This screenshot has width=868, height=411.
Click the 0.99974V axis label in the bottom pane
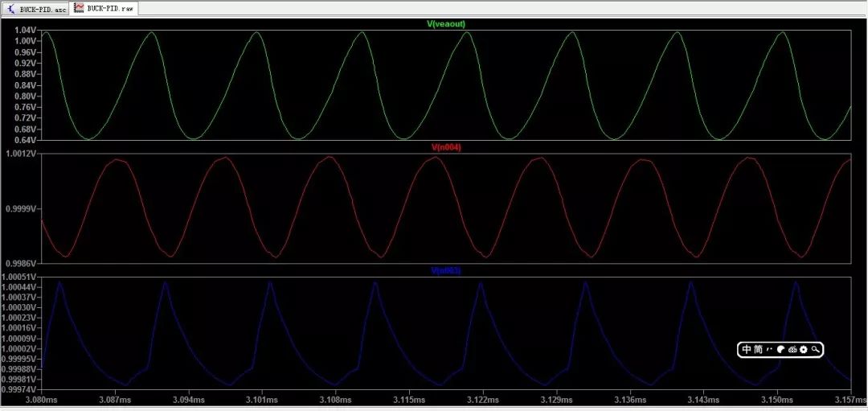pyautogui.click(x=20, y=389)
